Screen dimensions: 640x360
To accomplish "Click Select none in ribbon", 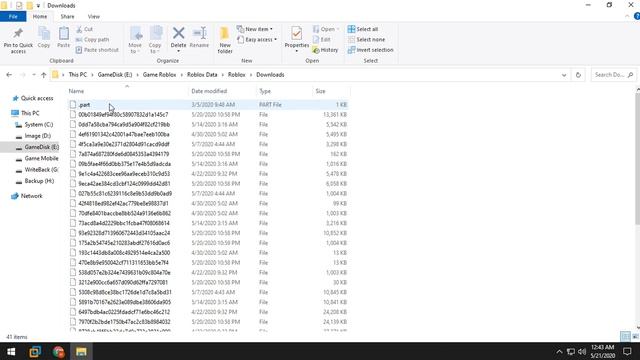I will click(x=367, y=40).
